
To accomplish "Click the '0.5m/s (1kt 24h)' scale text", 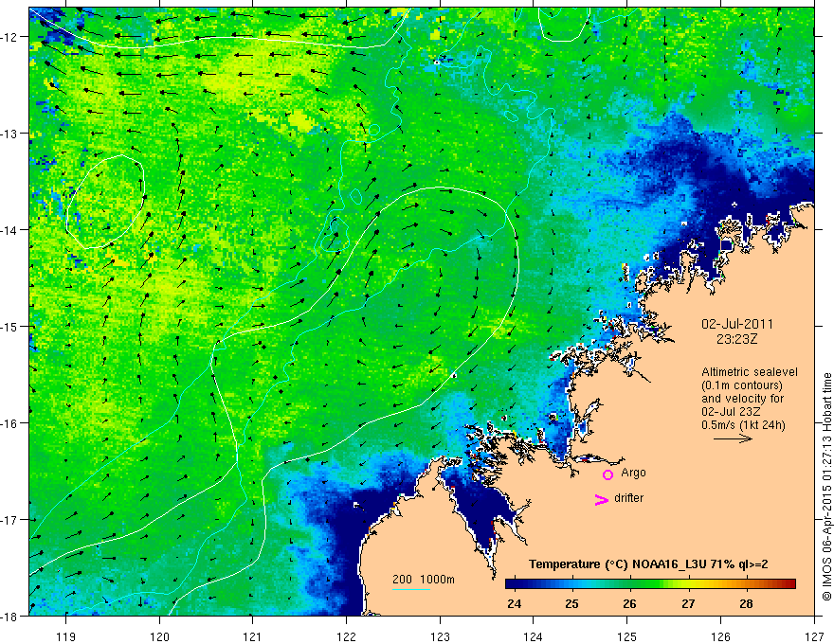I will [743, 425].
